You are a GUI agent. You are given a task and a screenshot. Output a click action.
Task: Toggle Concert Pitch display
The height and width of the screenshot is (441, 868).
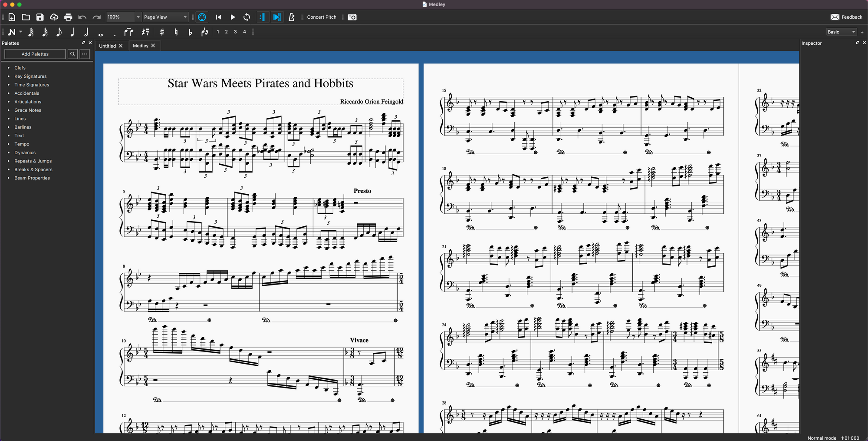(322, 17)
